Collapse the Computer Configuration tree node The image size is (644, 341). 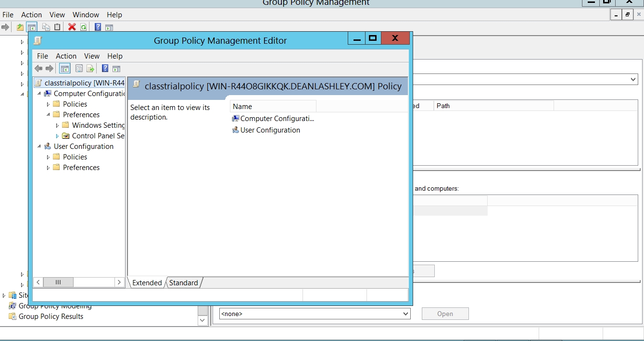pos(39,93)
